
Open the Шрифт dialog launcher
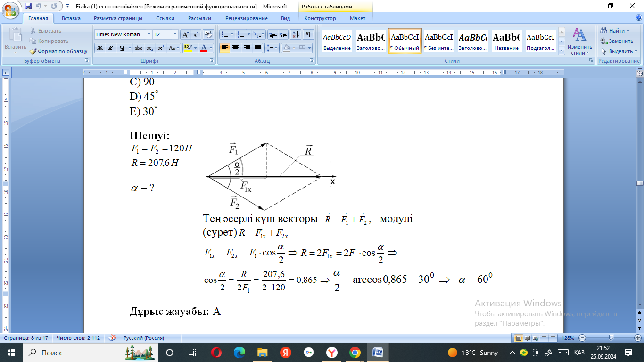click(x=213, y=61)
